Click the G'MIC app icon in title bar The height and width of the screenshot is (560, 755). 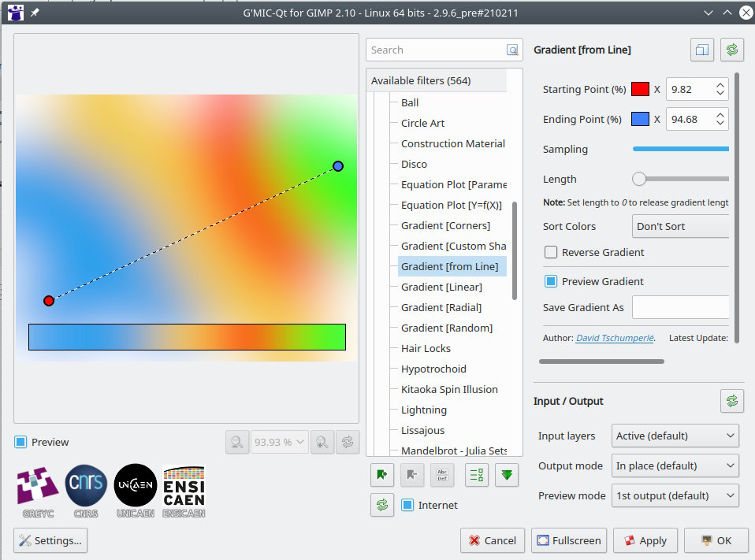point(16,13)
